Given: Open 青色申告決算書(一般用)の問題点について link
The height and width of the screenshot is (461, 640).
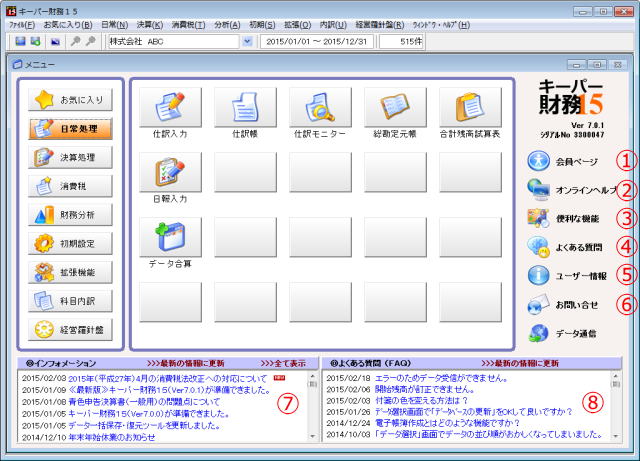Looking at the screenshot, I should point(144,402).
